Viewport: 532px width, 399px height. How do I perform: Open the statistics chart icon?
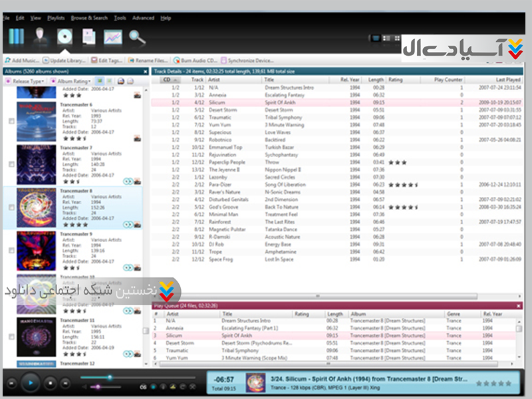[113, 37]
